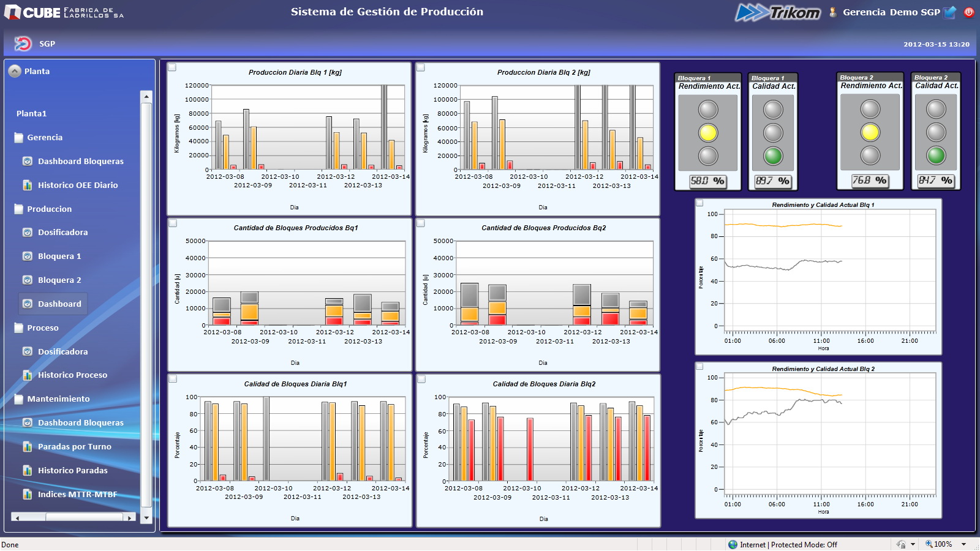Open Indices MTTR-MTBF report icon

pos(28,494)
